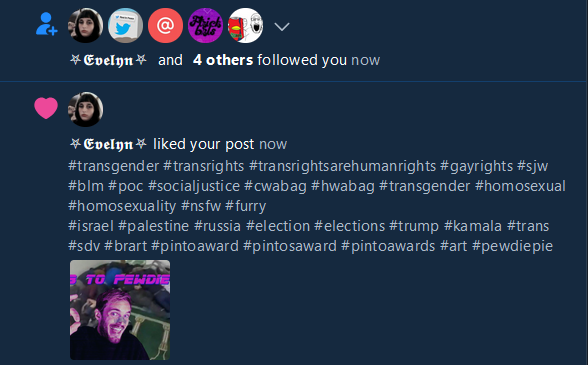Viewport: 588px width, 365px height.
Task: Open the #palestine hashtag
Action: point(153,226)
